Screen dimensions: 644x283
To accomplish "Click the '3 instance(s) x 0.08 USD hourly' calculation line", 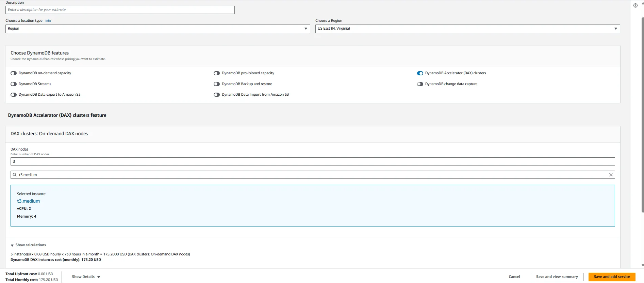I will (100, 254).
